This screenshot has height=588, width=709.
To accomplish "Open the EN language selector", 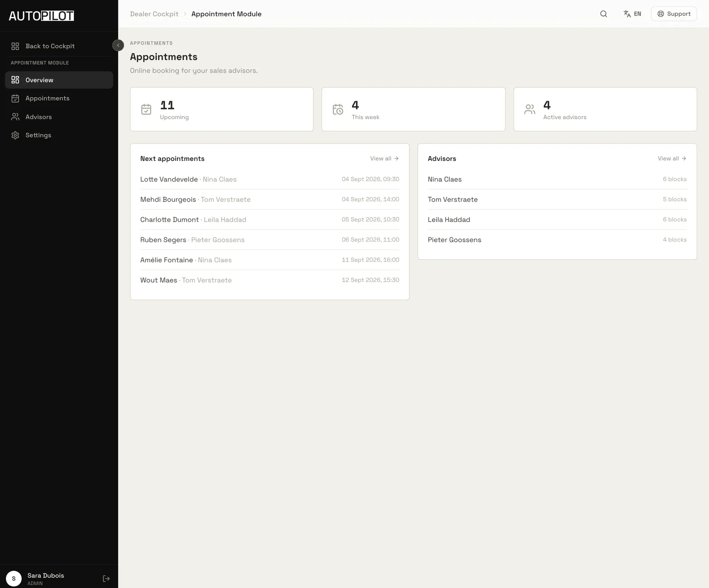I will pyautogui.click(x=632, y=14).
